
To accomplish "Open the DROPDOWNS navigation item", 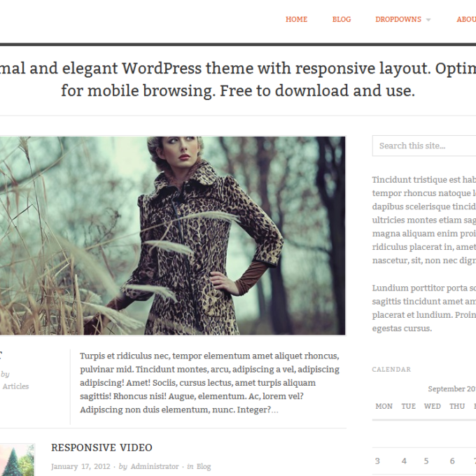I will coord(398,20).
